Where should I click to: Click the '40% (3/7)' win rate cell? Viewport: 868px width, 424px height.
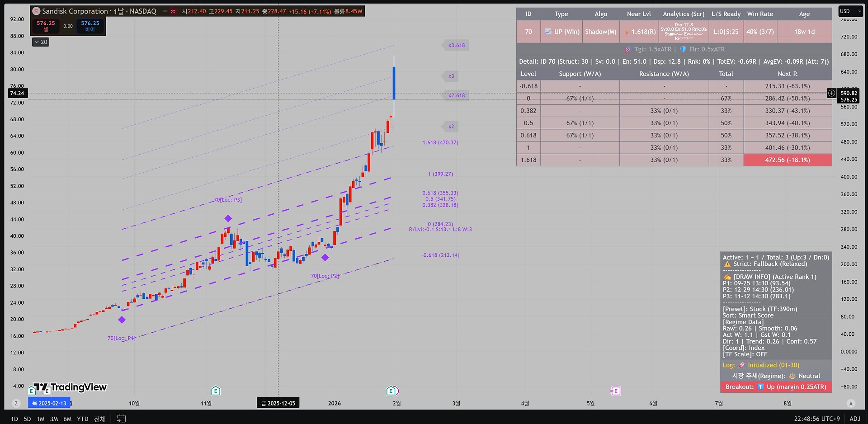760,32
